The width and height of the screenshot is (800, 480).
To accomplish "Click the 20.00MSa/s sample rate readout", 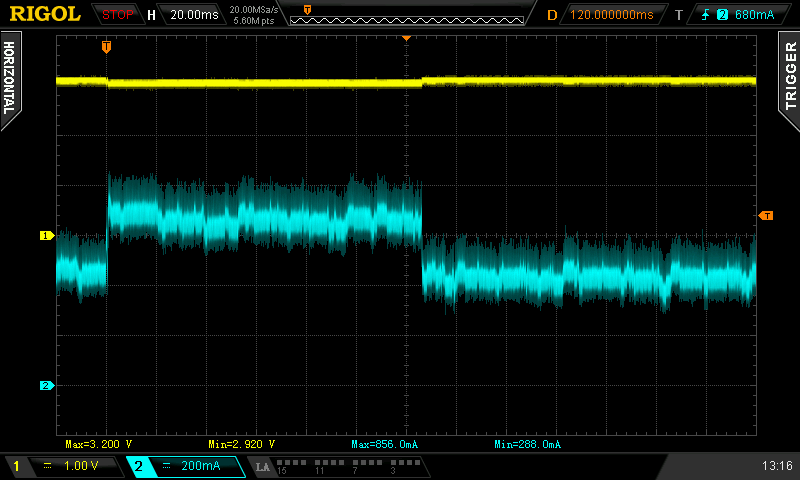I will 254,9.
